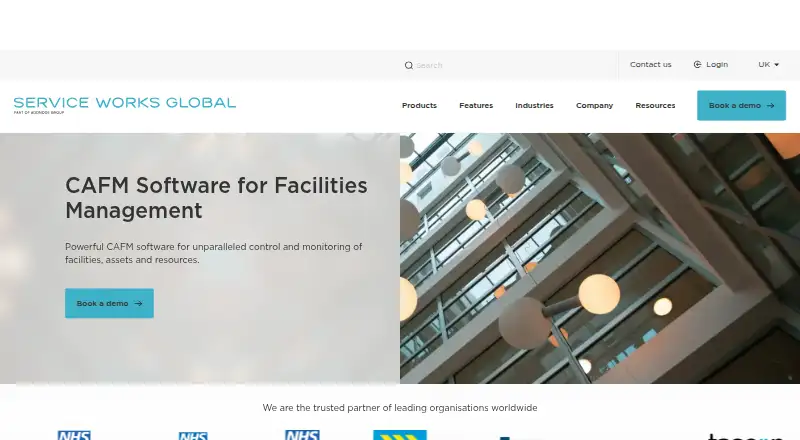Click Book a demo button in header
This screenshot has height=440, width=800.
coord(741,106)
